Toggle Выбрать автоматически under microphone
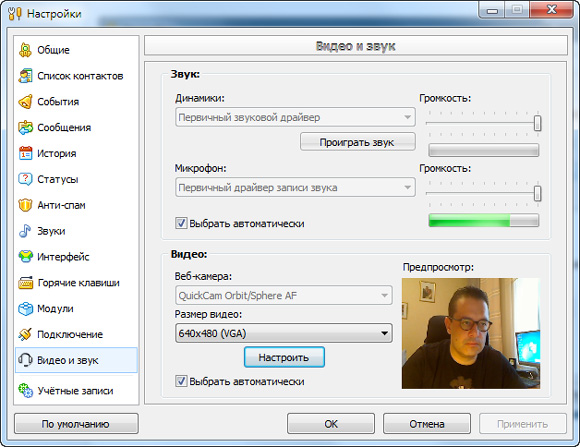Viewport: 580px width, 447px height. (x=181, y=223)
